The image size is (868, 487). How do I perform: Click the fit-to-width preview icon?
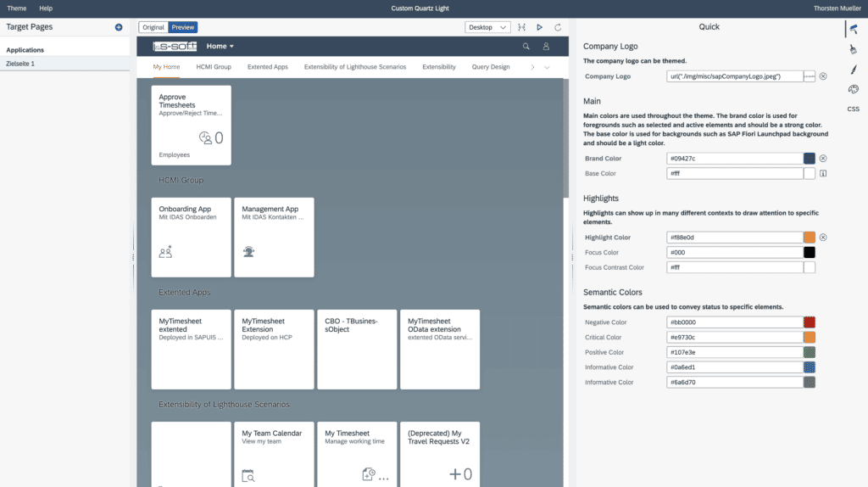tap(521, 27)
